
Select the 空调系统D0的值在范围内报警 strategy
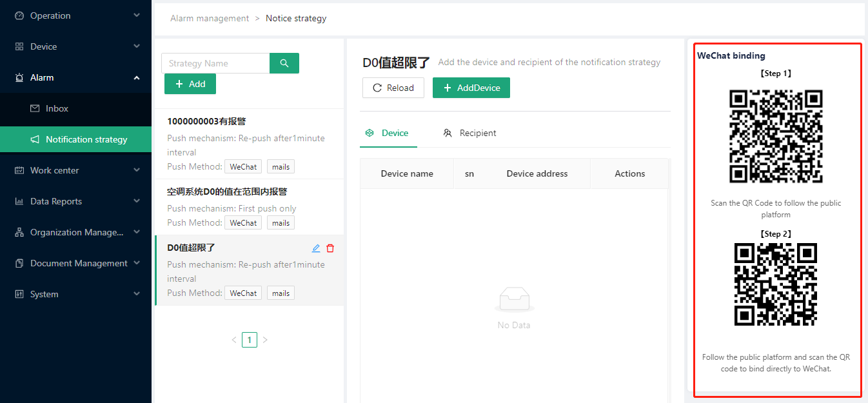coord(250,207)
